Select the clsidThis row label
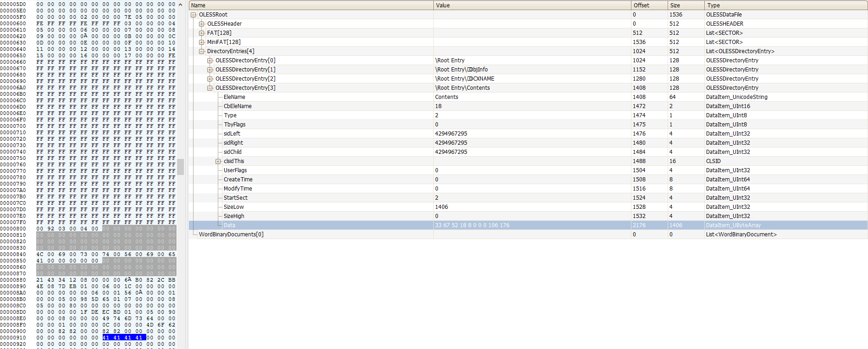The width and height of the screenshot is (868, 349). 234,161
